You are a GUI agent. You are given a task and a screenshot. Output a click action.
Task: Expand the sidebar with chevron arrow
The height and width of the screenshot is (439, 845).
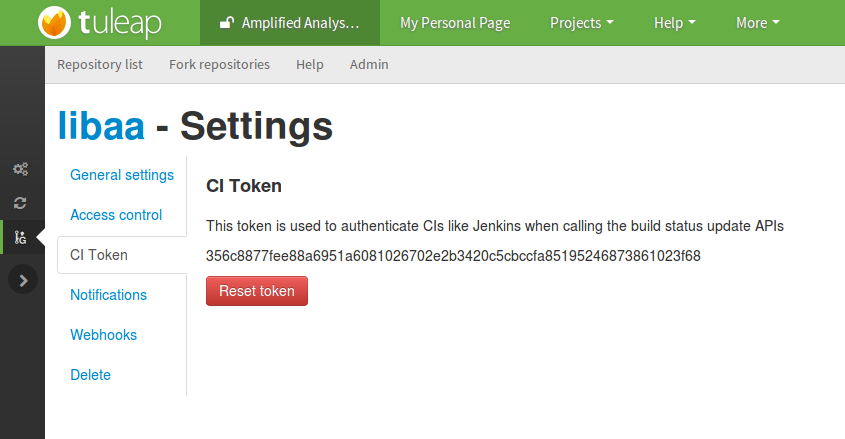pos(23,280)
